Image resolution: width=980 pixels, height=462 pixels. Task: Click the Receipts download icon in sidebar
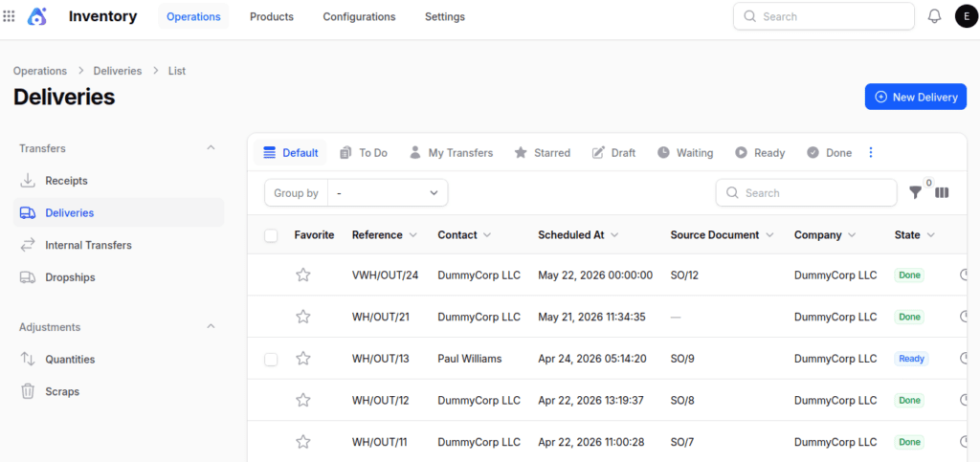click(x=28, y=181)
